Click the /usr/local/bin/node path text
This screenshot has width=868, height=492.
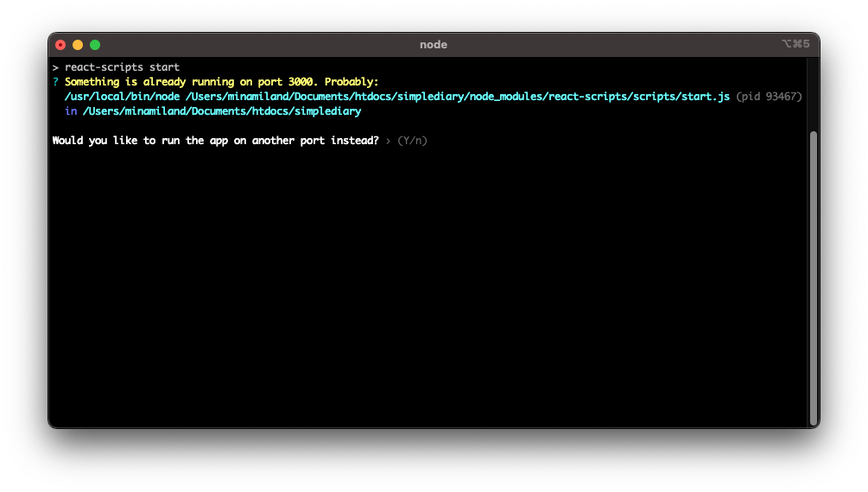point(123,97)
